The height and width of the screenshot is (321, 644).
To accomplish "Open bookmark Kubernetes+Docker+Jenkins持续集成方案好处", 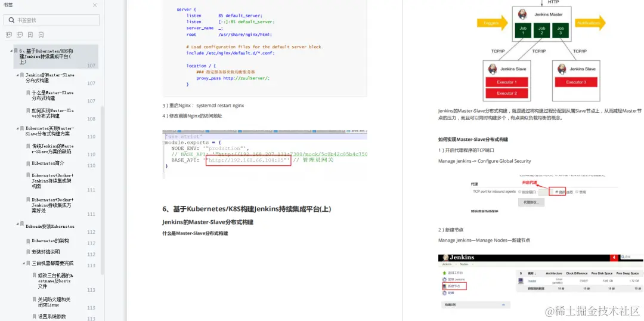I will pos(52,205).
